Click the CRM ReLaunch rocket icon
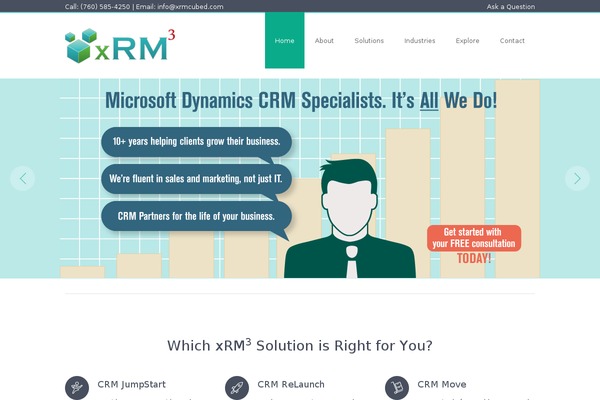600x400 pixels. coord(236,387)
